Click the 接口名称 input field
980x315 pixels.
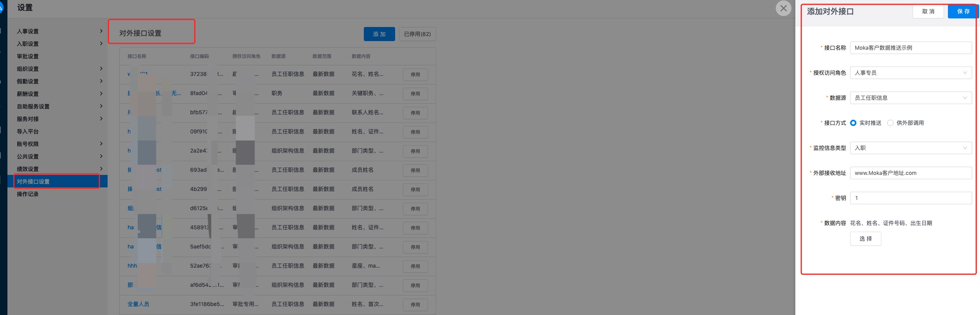pyautogui.click(x=911, y=48)
